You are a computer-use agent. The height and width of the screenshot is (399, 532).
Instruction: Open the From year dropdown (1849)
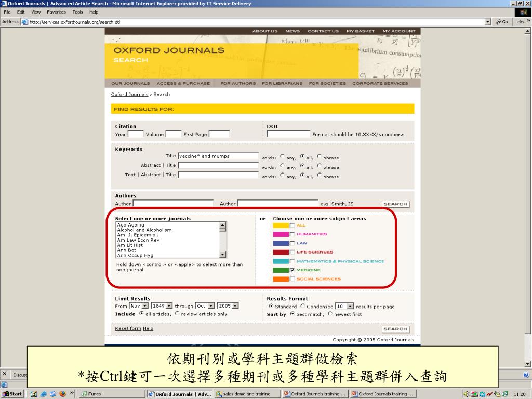[162, 306]
